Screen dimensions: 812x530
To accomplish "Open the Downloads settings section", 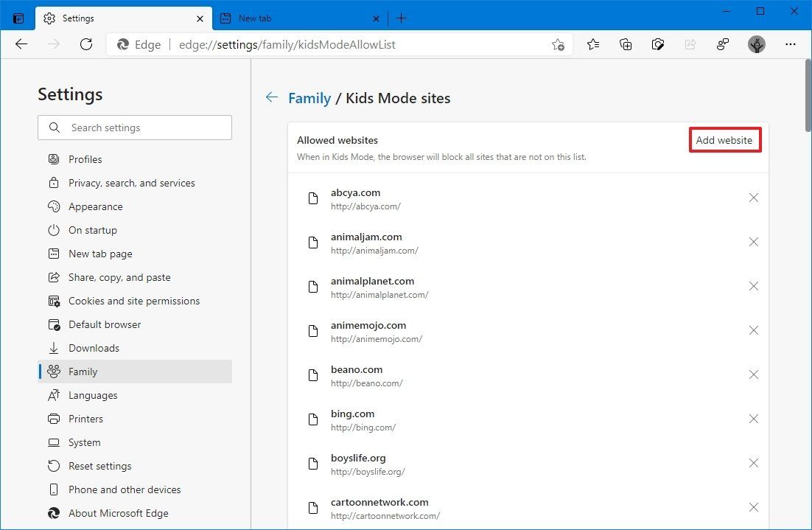I will [94, 348].
